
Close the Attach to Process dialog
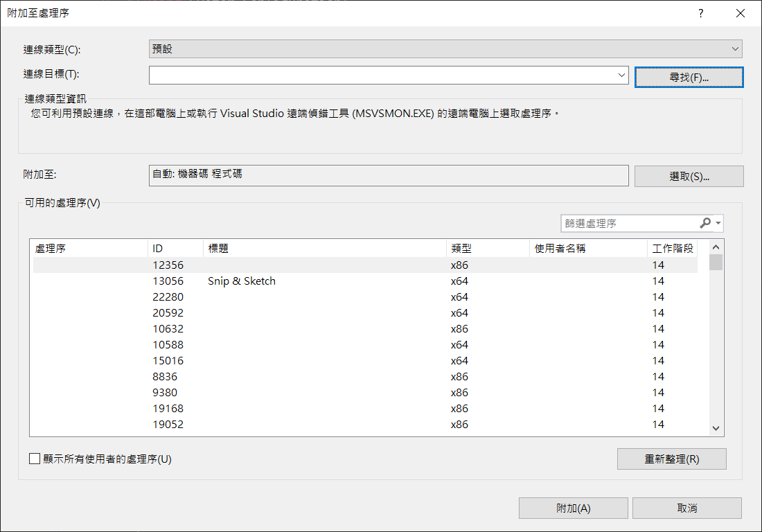[x=741, y=13]
